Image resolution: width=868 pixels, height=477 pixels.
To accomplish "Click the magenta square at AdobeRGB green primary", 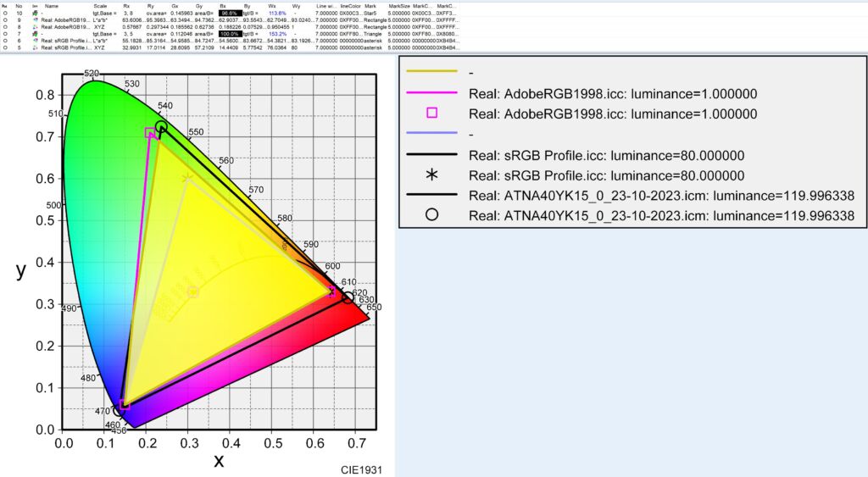I will pyautogui.click(x=150, y=133).
